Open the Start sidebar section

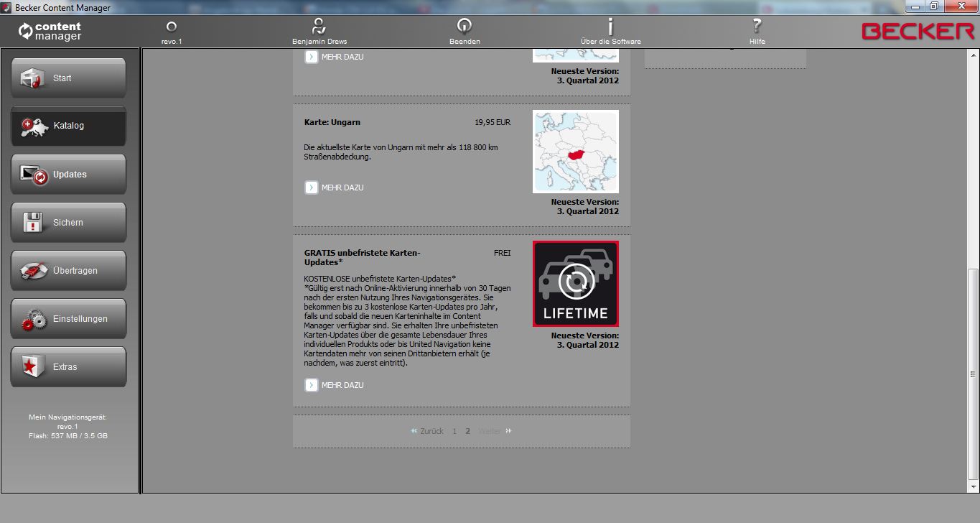tap(68, 78)
